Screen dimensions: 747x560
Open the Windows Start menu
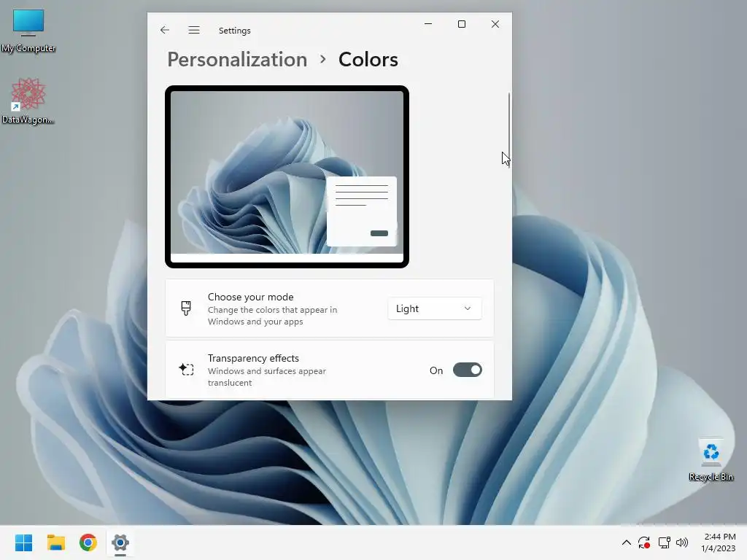coord(24,542)
